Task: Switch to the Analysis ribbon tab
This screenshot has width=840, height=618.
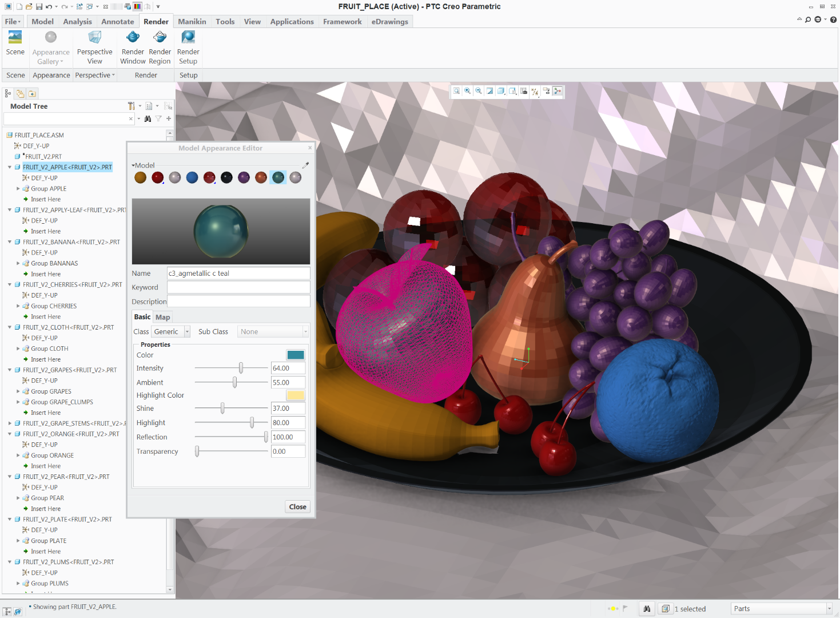Action: point(78,22)
